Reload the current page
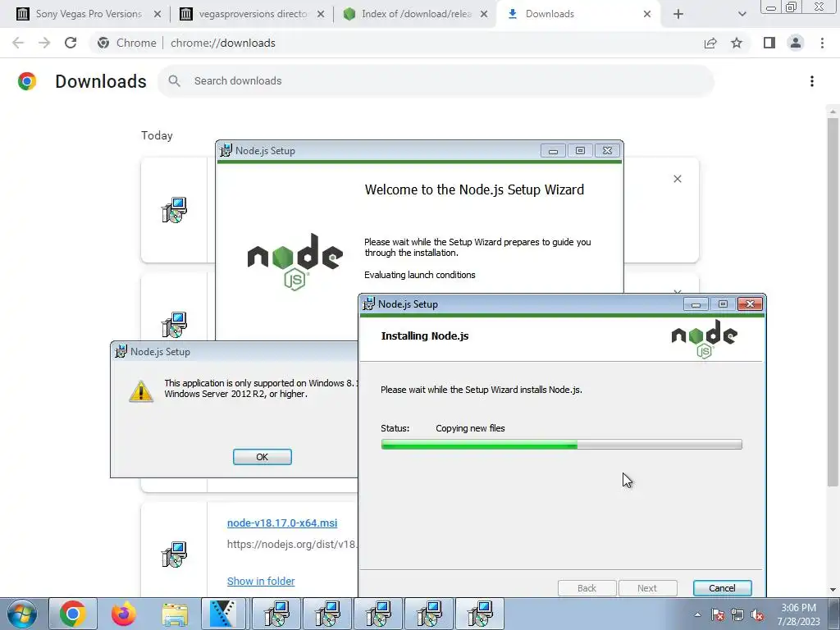840x630 pixels. point(71,43)
